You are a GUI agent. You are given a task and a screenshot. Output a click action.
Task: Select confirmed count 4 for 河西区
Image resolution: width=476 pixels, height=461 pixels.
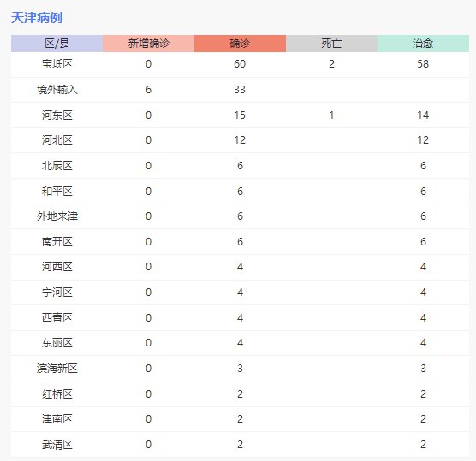click(x=240, y=267)
